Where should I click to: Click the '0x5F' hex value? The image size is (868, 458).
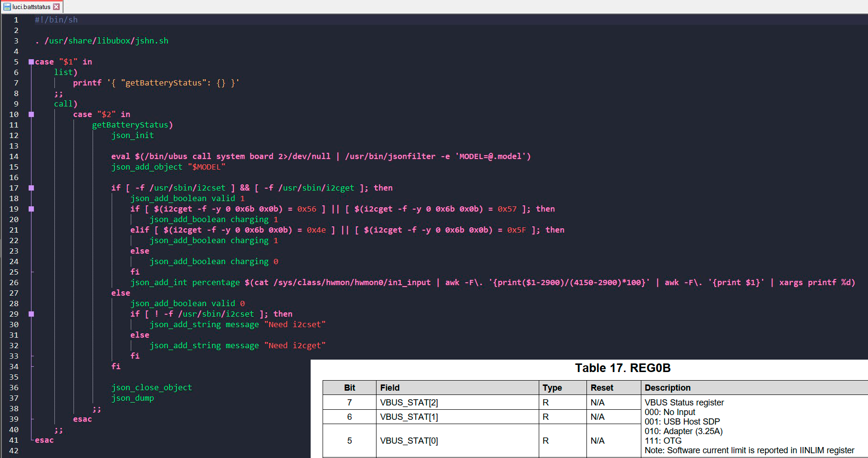tap(517, 230)
